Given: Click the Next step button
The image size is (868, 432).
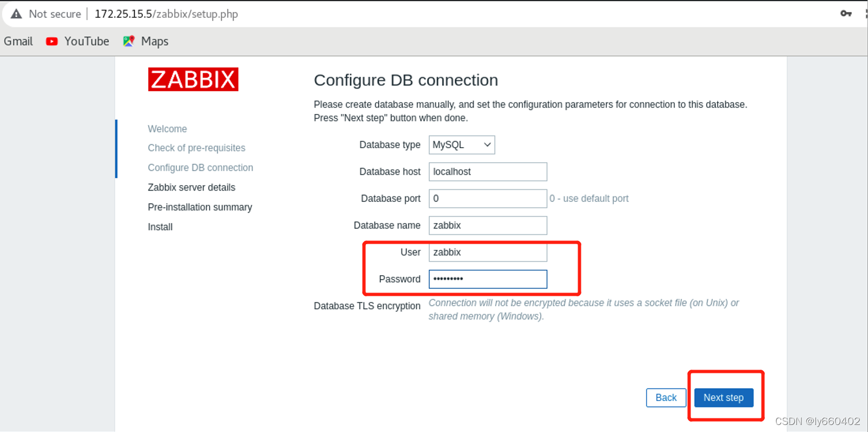Looking at the screenshot, I should 724,398.
